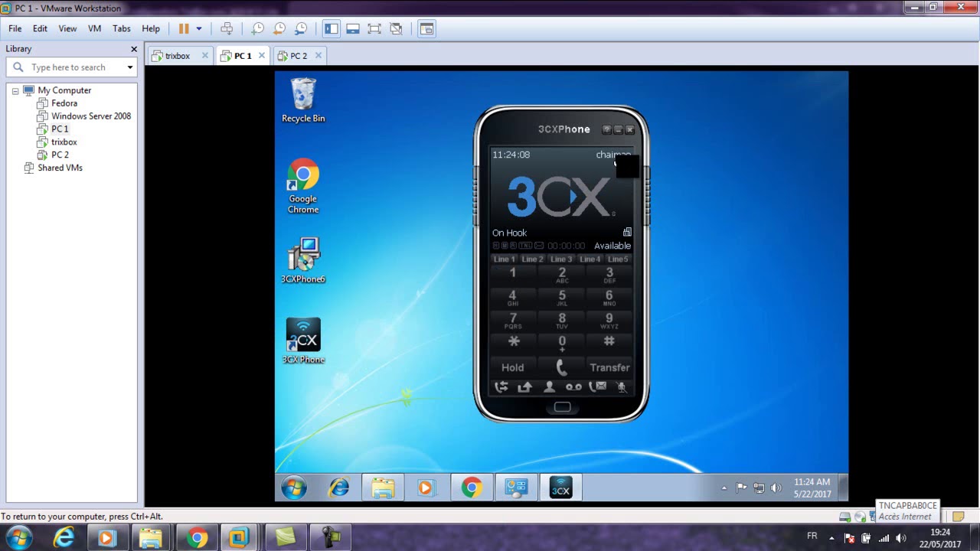Screen dimensions: 980x551
Task: Select Line5 on 3CXPhone
Action: (x=618, y=259)
